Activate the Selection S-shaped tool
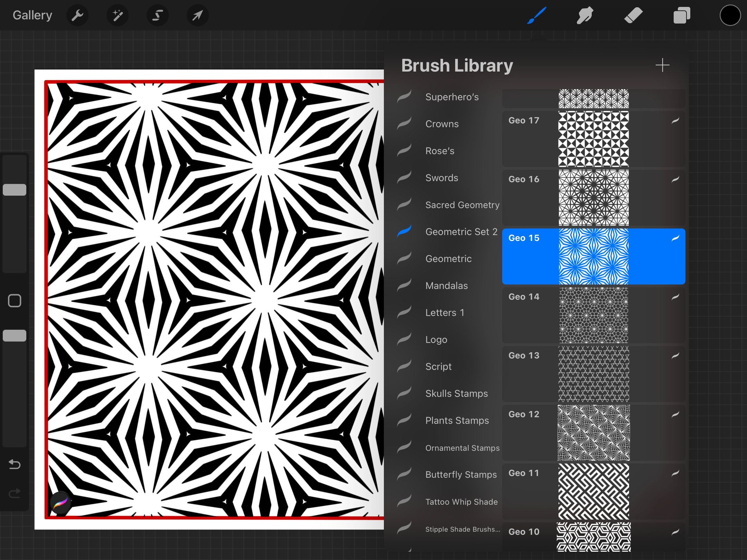The height and width of the screenshot is (560, 747). (x=158, y=15)
